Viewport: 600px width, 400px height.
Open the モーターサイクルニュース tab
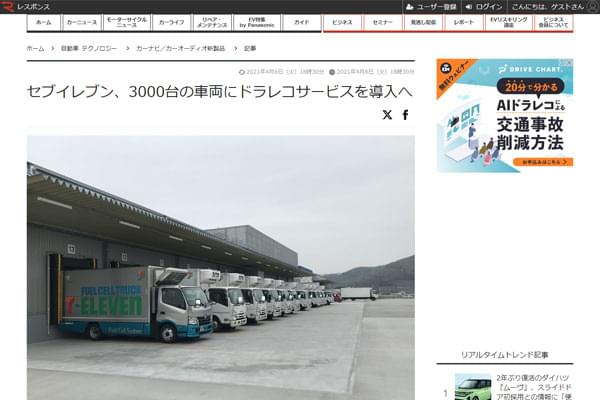click(x=126, y=23)
